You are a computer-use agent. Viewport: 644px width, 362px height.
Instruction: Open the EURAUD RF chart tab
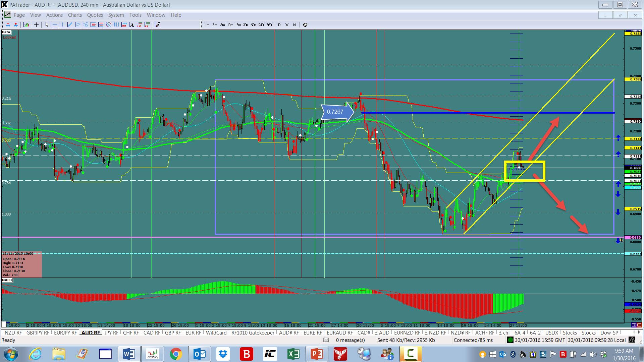coord(340,333)
